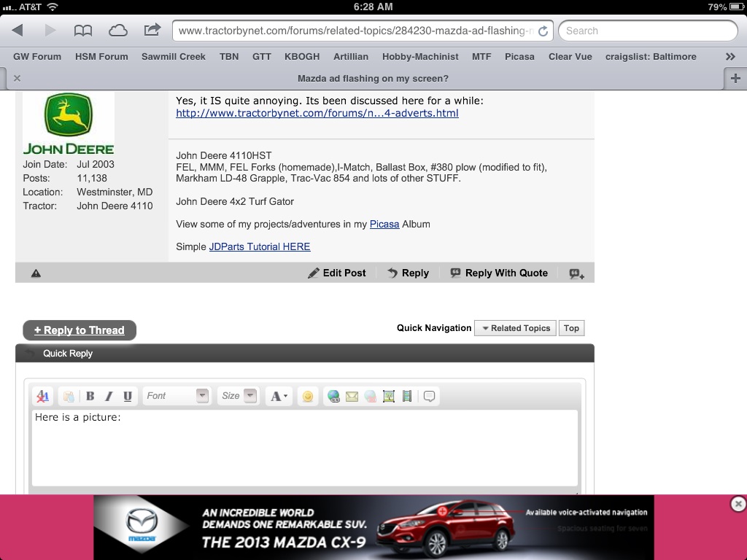Open the JDParts Tutorial HERE link
The width and height of the screenshot is (747, 560).
click(260, 246)
